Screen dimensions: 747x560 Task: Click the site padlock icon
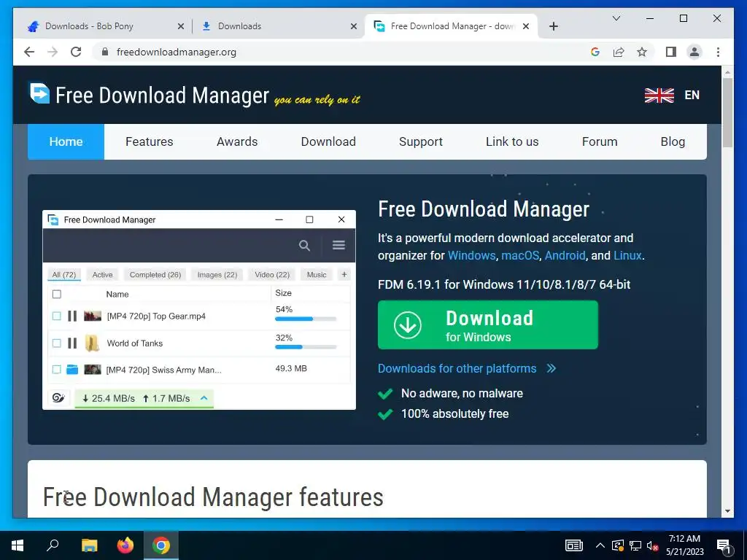[105, 52]
